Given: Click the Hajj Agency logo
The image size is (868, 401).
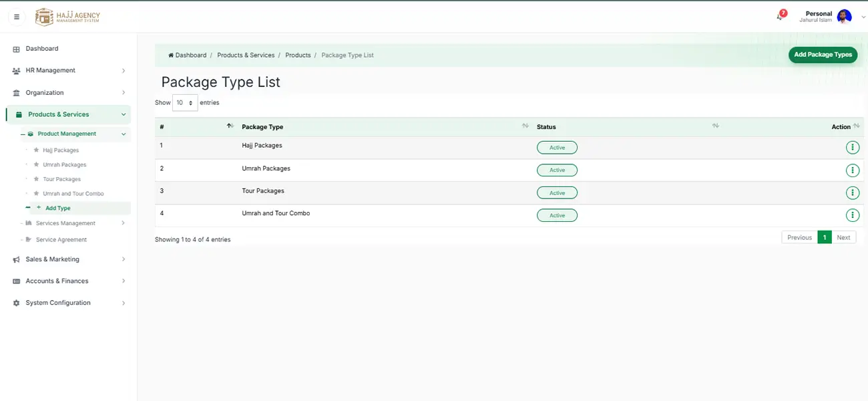Looking at the screenshot, I should coord(67,17).
